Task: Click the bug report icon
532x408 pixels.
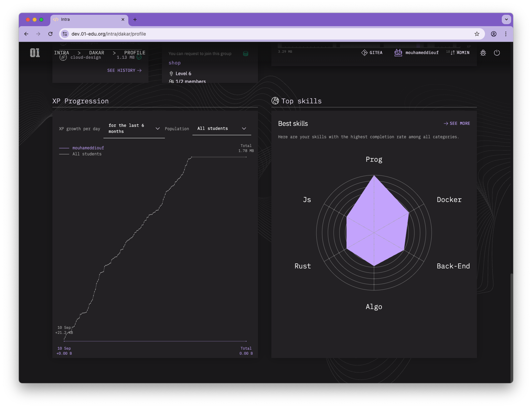Action: click(483, 53)
